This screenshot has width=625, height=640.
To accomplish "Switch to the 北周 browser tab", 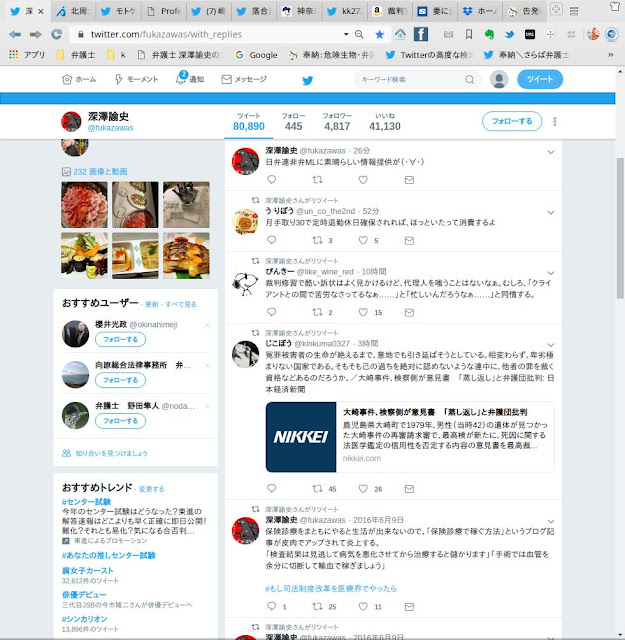I will point(73,11).
